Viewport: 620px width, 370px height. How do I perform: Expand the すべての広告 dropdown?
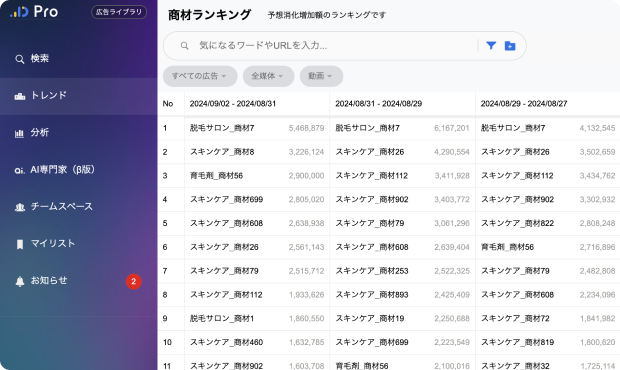point(200,76)
